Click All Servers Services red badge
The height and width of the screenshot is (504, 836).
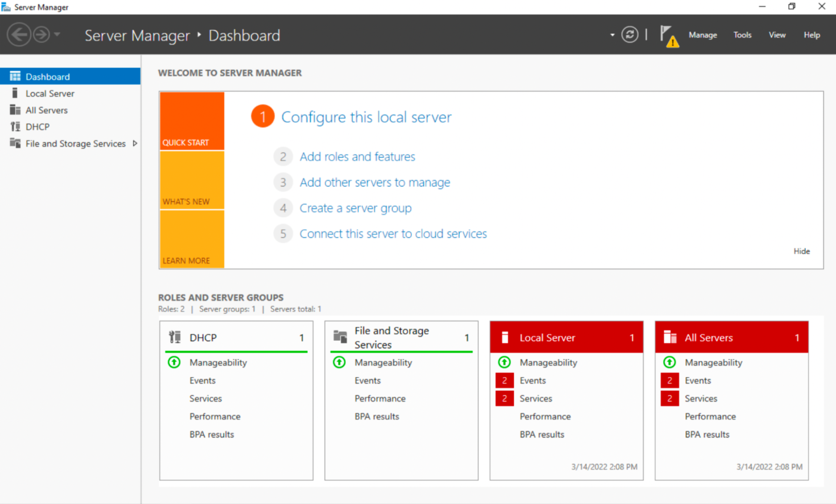coord(670,398)
